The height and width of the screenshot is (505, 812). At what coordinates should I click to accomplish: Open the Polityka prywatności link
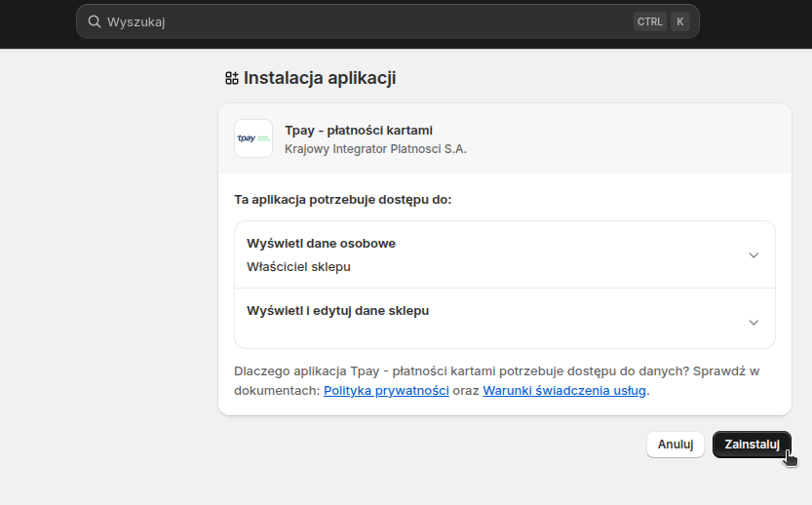tap(386, 391)
